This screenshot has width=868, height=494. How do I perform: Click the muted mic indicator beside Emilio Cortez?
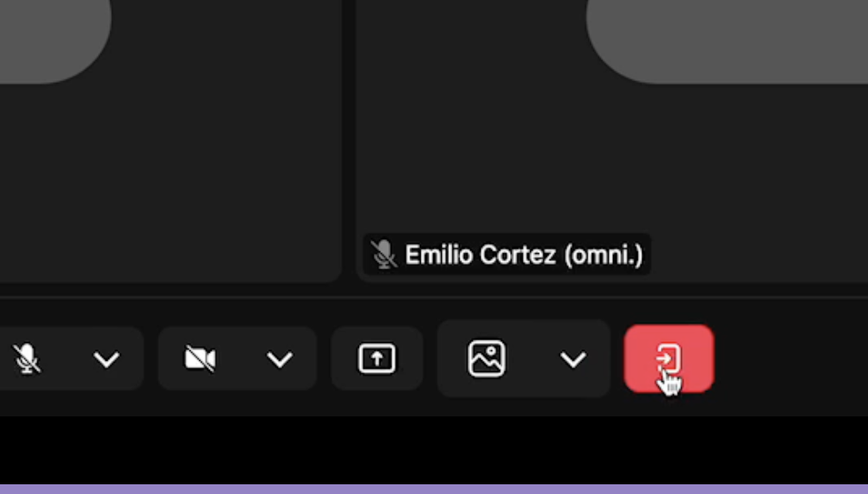coord(383,254)
